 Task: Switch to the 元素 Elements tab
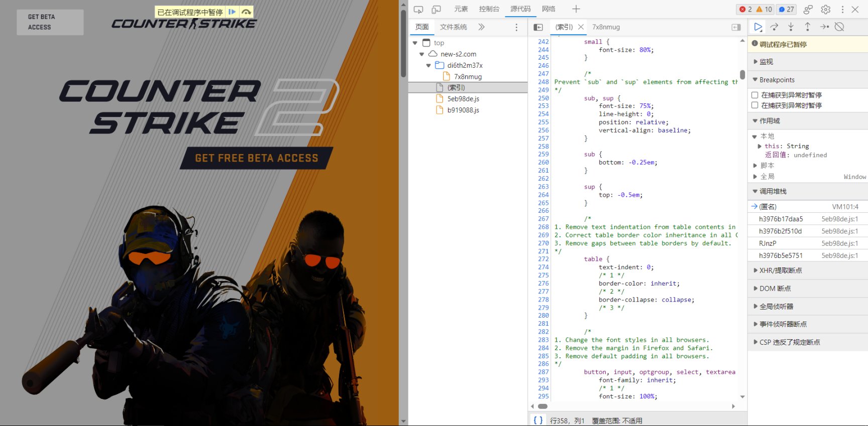tap(461, 9)
